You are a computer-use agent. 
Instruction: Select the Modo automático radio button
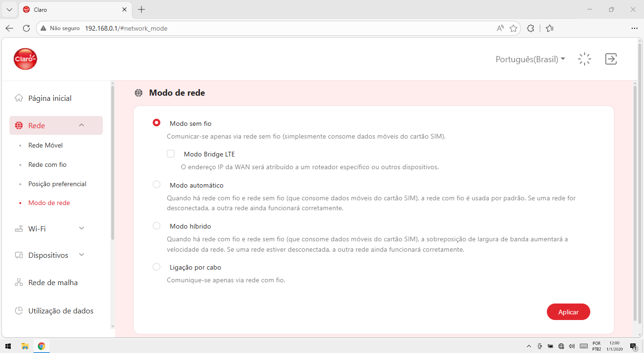coord(157,185)
